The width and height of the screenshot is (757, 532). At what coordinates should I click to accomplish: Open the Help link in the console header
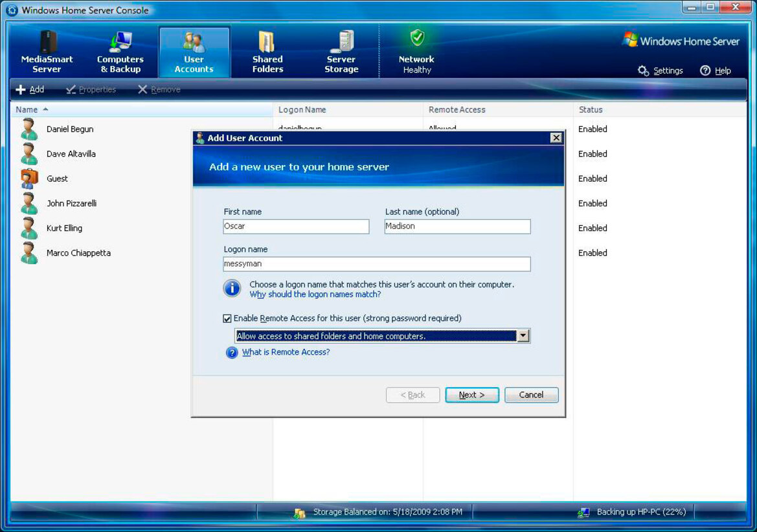723,71
